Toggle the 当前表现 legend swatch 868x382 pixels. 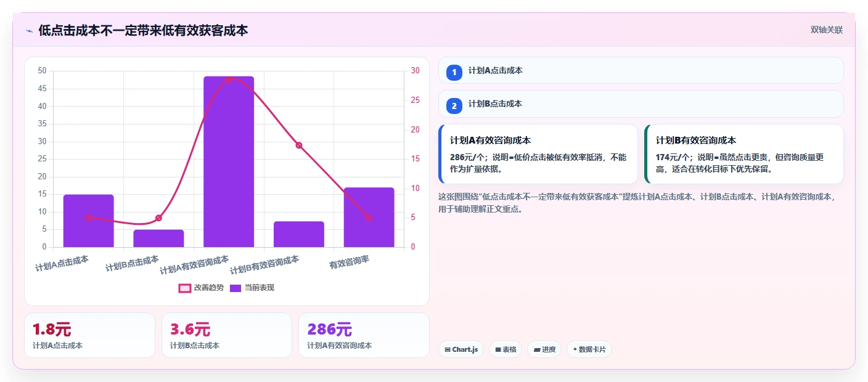pyautogui.click(x=235, y=288)
